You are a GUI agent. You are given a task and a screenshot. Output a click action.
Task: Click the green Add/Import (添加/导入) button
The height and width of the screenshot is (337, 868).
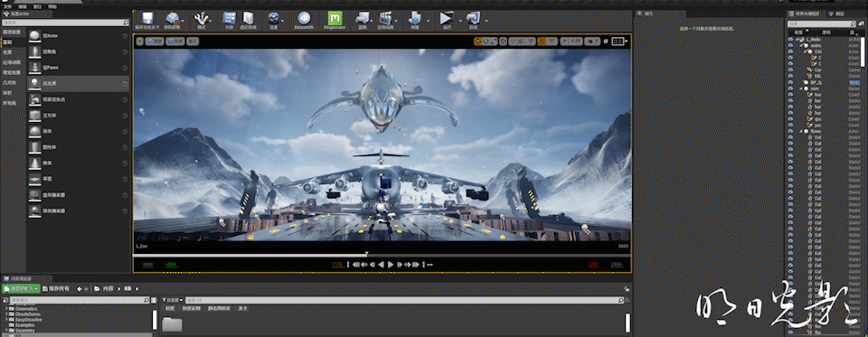21,289
